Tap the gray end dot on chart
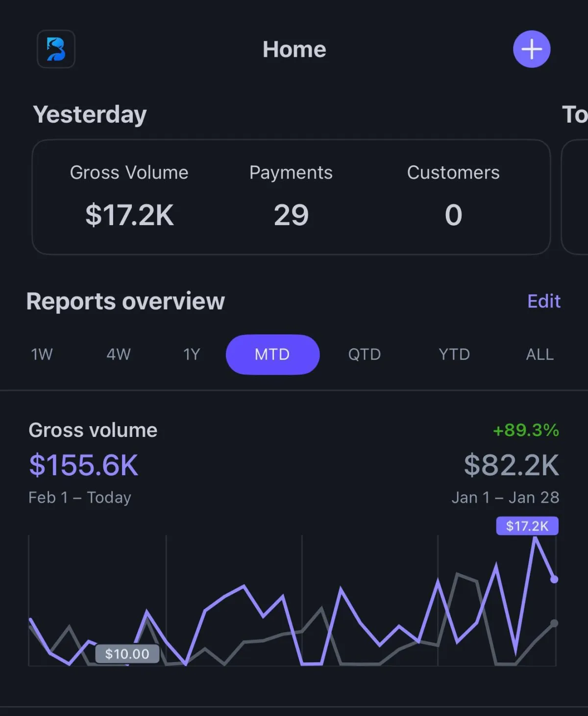Viewport: 588px width, 716px height. click(554, 623)
